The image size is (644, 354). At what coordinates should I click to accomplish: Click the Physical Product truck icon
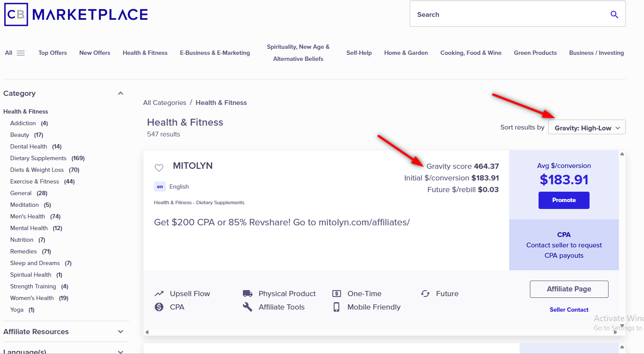tap(248, 294)
